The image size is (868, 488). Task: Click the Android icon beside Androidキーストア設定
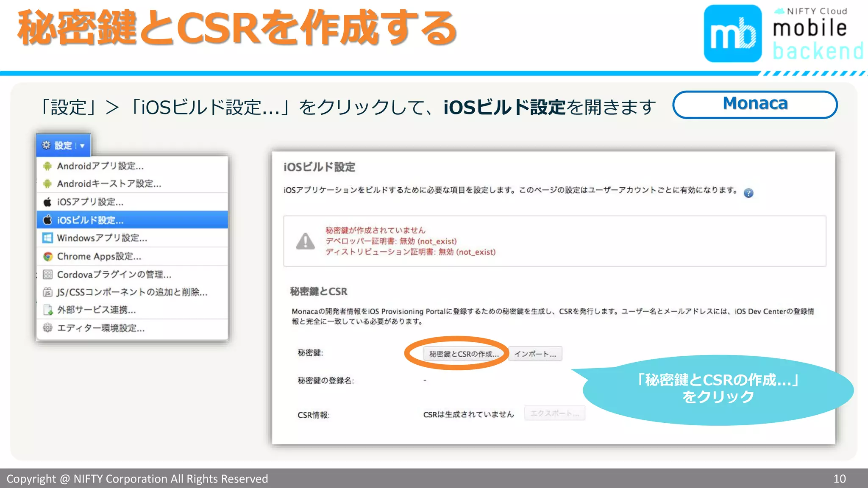click(x=47, y=184)
